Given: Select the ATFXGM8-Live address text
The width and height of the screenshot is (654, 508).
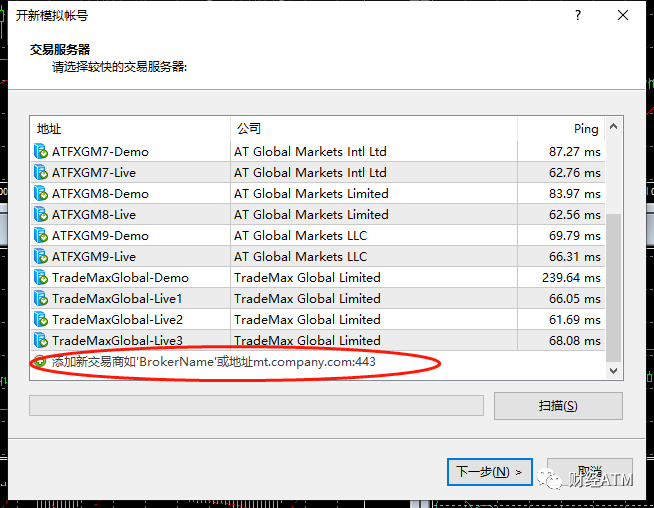Looking at the screenshot, I should click(x=94, y=214).
